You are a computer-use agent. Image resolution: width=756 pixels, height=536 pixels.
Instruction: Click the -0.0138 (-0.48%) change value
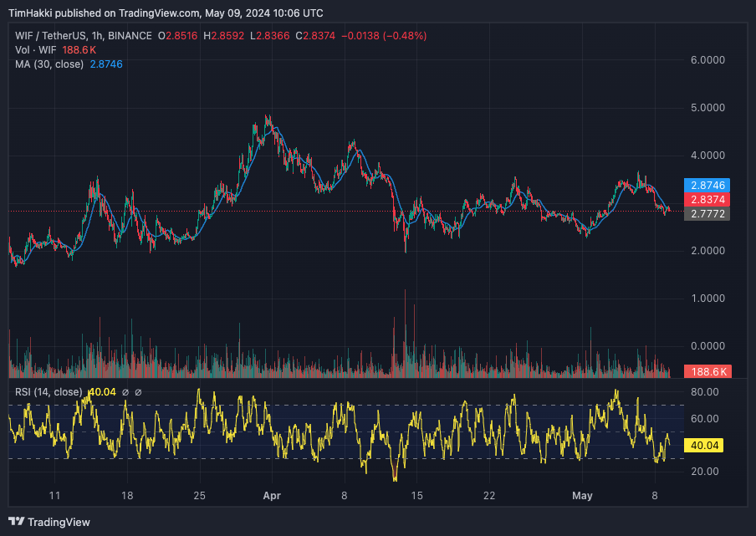pos(386,36)
